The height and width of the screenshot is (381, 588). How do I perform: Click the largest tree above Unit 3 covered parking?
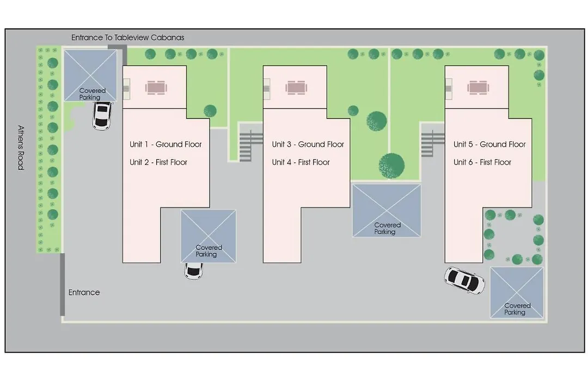coord(391,166)
